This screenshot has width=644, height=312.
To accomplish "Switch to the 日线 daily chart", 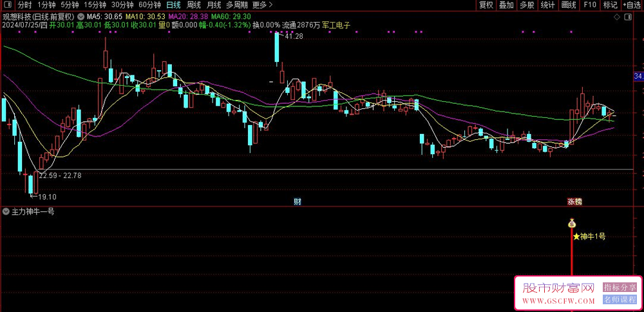I will (173, 5).
